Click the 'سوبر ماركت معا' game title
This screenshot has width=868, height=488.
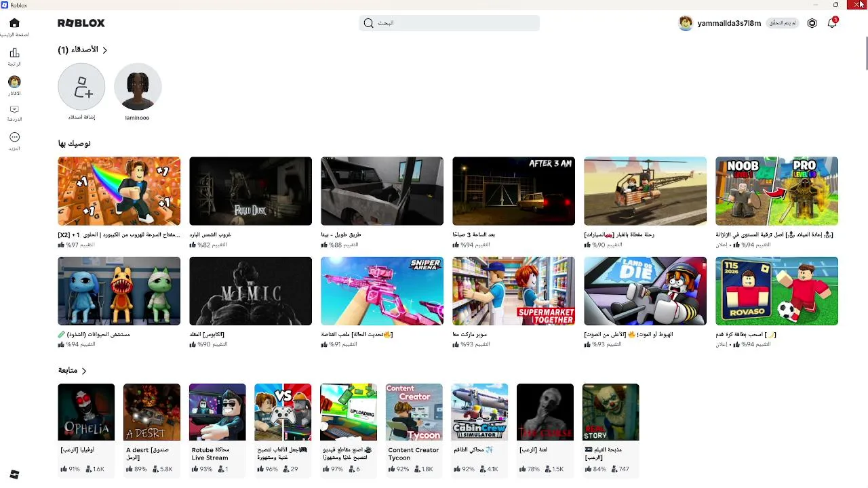tap(470, 334)
